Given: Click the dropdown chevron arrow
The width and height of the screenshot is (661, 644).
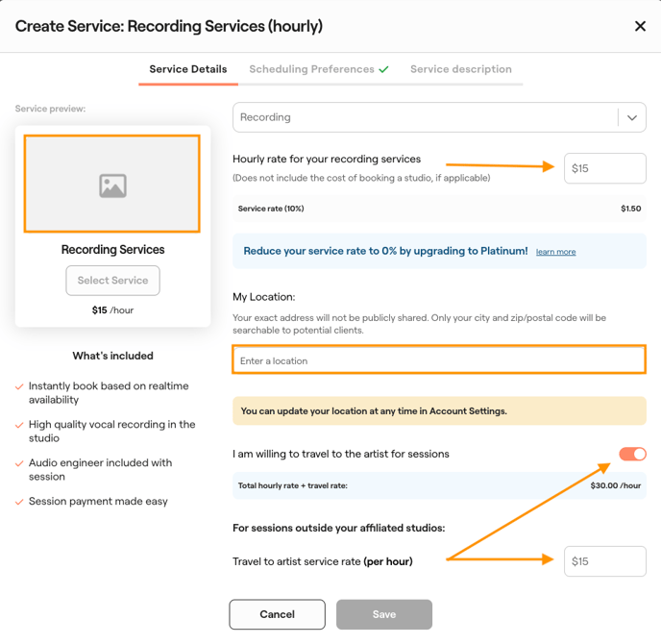Looking at the screenshot, I should (632, 117).
